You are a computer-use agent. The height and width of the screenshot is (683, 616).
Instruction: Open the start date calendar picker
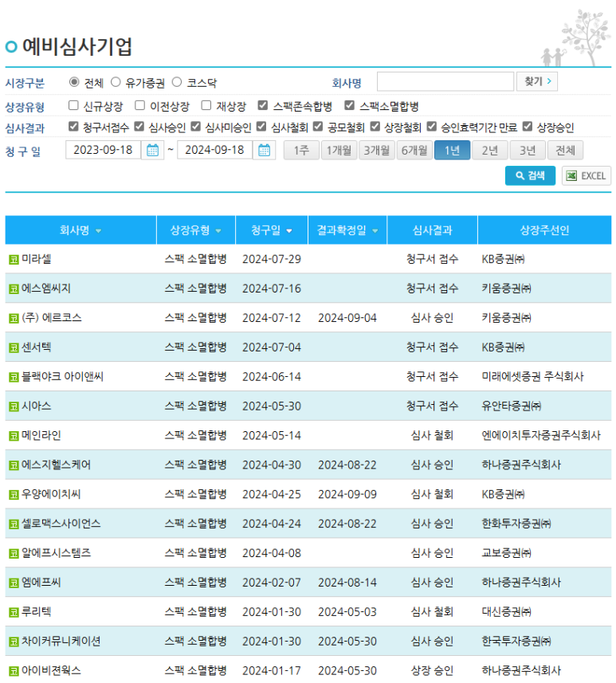[152, 151]
